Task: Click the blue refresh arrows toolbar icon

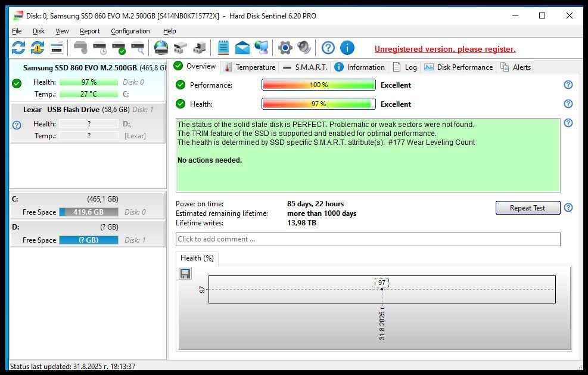Action: point(18,48)
